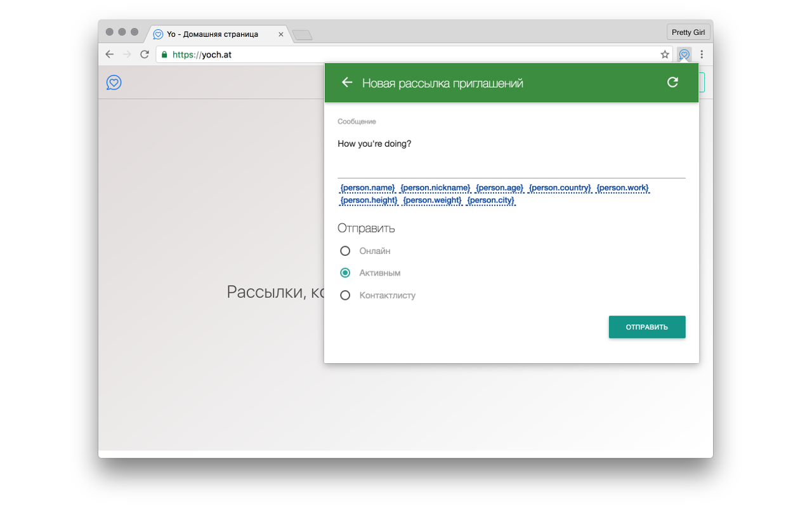Insert the {person.name} placeholder
This screenshot has height=508, width=812.
[x=367, y=188]
